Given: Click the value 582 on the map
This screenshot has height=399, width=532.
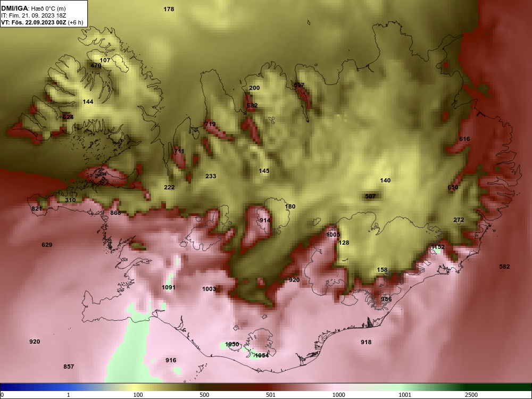Looking at the screenshot, I should (504, 267).
